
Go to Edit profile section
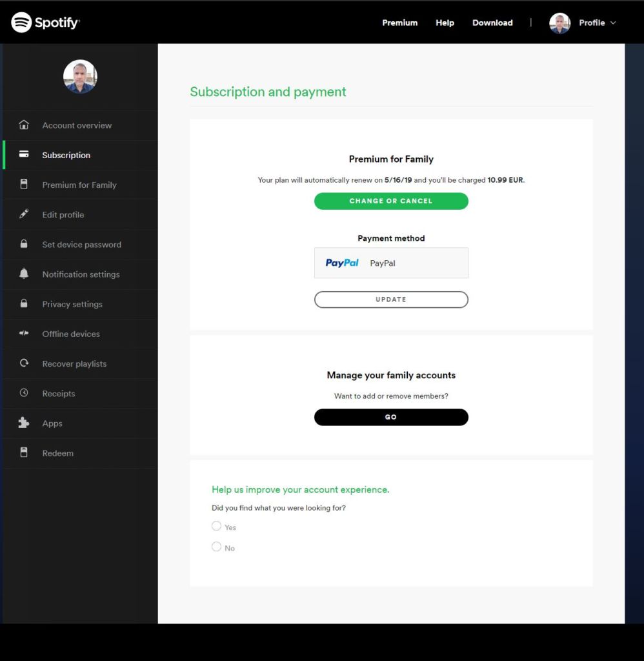(x=80, y=214)
